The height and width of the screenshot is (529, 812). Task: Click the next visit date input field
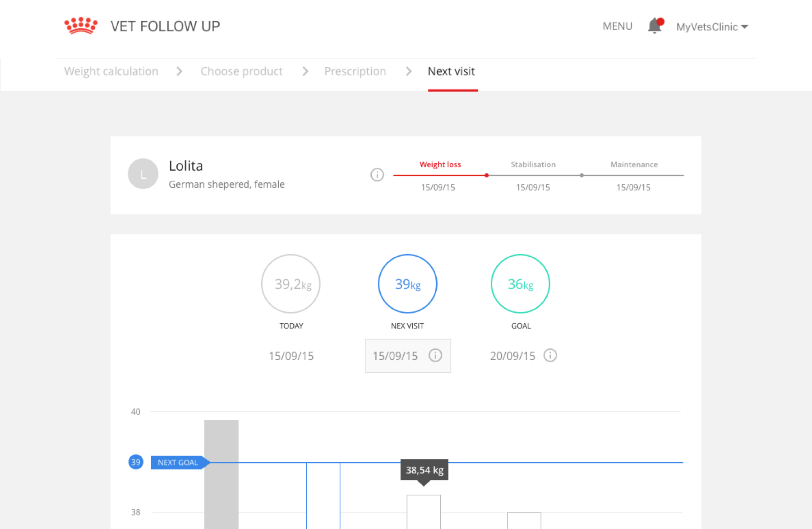(395, 356)
